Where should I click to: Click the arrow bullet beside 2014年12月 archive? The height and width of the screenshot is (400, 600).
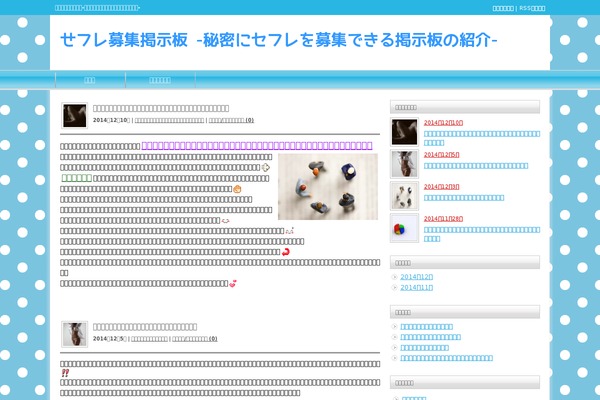point(395,277)
